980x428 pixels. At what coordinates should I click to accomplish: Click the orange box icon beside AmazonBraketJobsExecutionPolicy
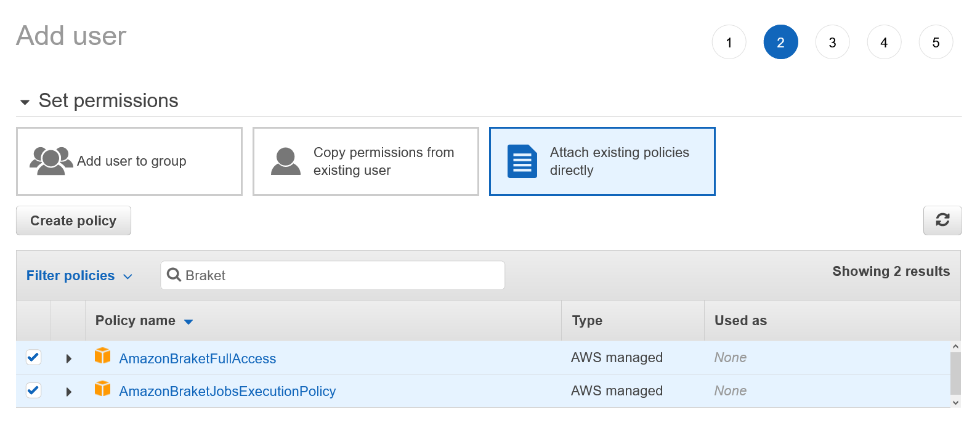coord(102,389)
